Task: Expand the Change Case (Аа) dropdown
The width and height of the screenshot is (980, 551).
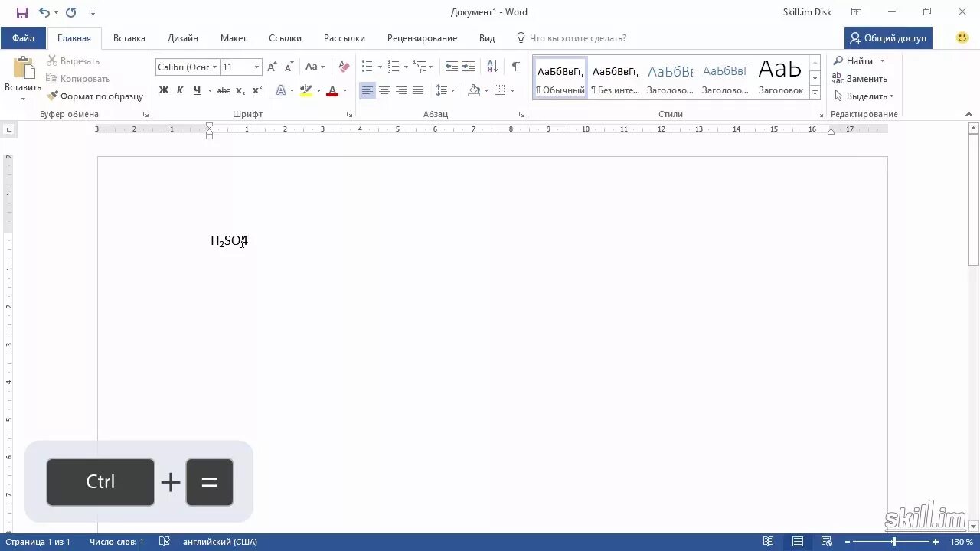Action: (x=323, y=67)
